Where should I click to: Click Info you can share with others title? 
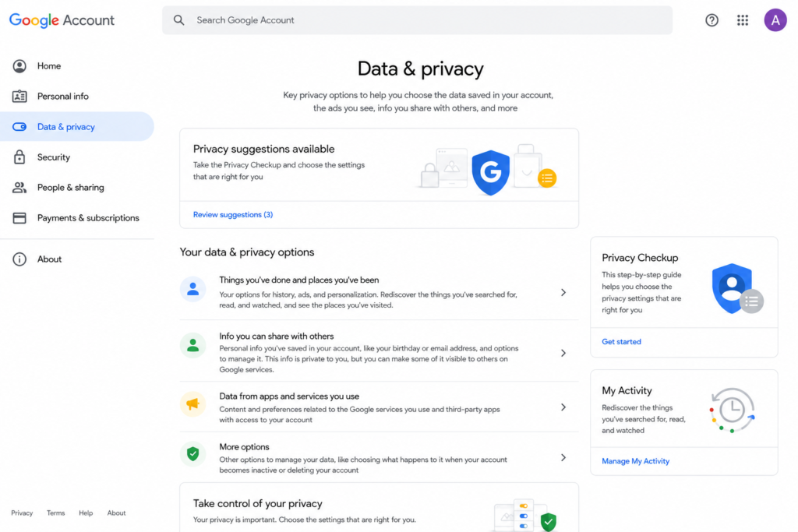point(277,336)
